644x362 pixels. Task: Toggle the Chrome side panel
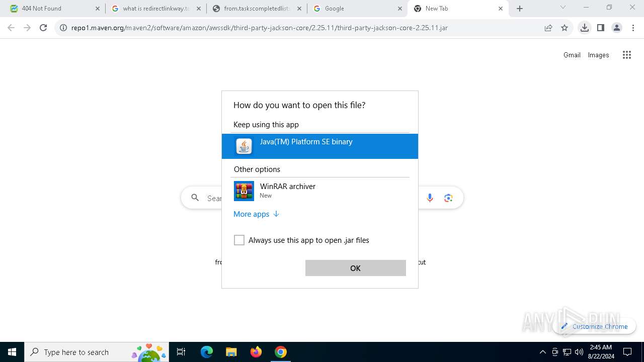click(601, 28)
